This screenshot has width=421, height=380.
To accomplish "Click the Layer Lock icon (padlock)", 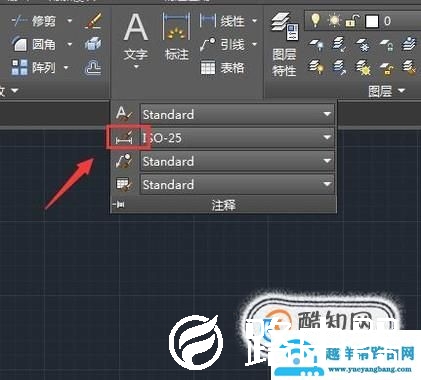I will pos(387,45).
